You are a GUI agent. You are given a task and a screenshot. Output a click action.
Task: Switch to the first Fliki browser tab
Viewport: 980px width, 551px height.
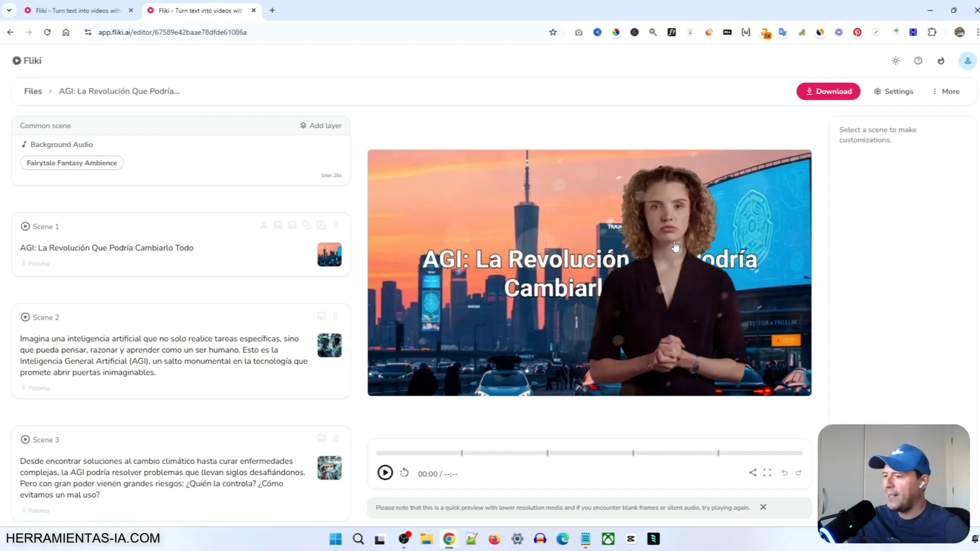(x=73, y=10)
